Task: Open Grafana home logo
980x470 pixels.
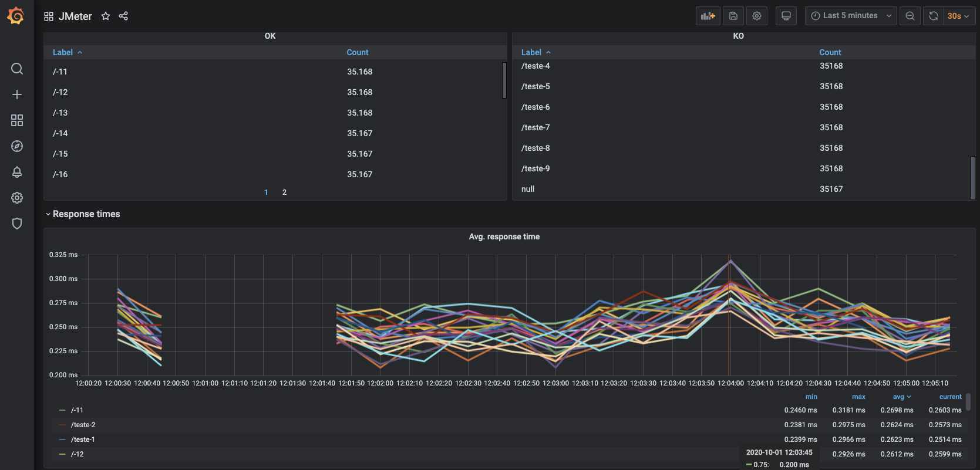Action: 16,16
